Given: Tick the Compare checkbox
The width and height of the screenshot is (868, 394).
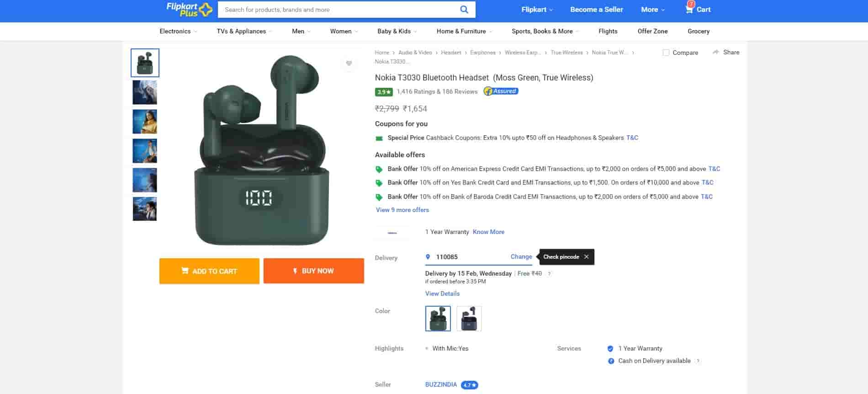Looking at the screenshot, I should coord(666,53).
